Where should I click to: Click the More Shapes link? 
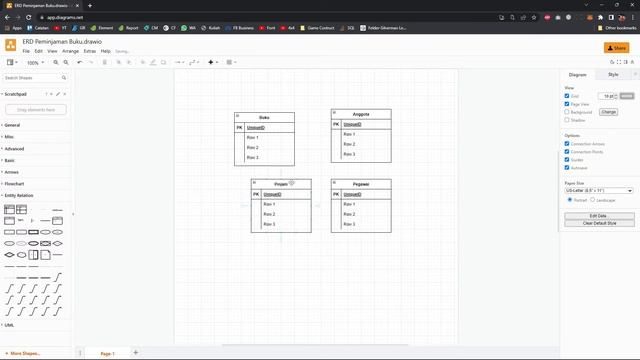23,353
